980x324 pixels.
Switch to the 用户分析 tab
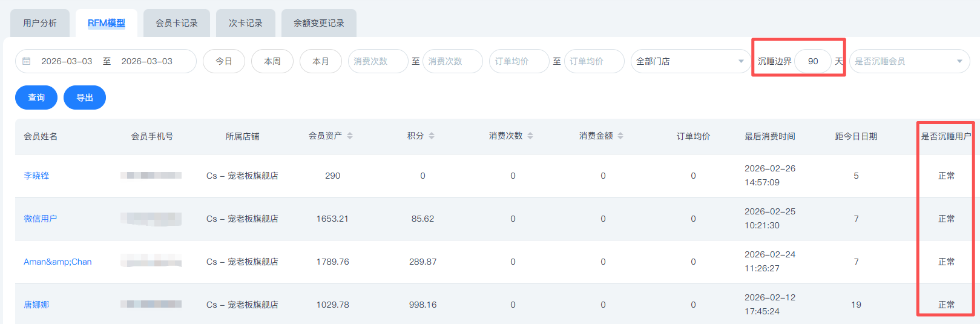tap(40, 23)
